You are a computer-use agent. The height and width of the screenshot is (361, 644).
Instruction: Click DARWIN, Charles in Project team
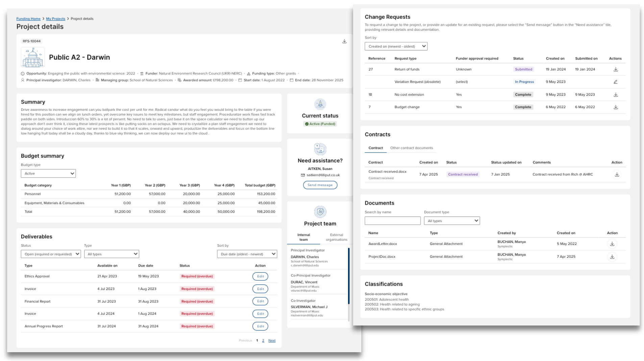(305, 257)
